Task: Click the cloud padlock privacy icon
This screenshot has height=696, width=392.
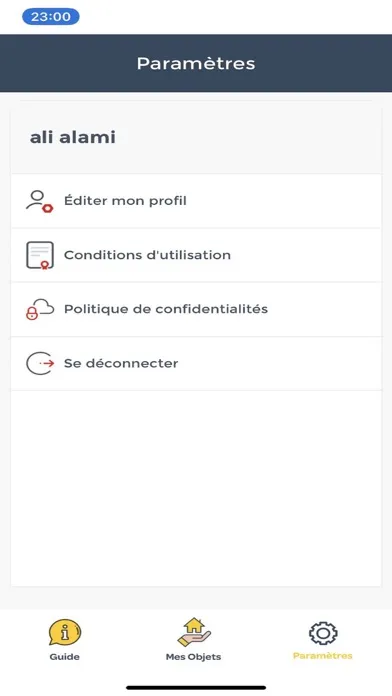Action: 40,309
